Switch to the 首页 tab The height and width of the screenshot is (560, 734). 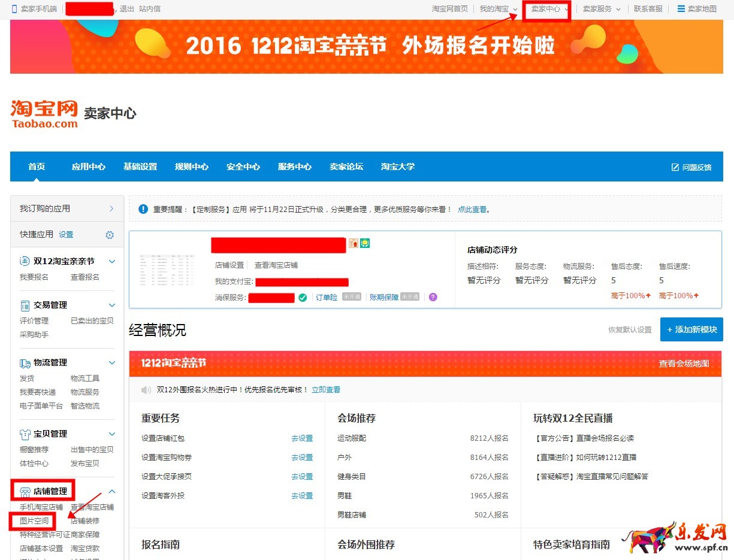coord(37,167)
